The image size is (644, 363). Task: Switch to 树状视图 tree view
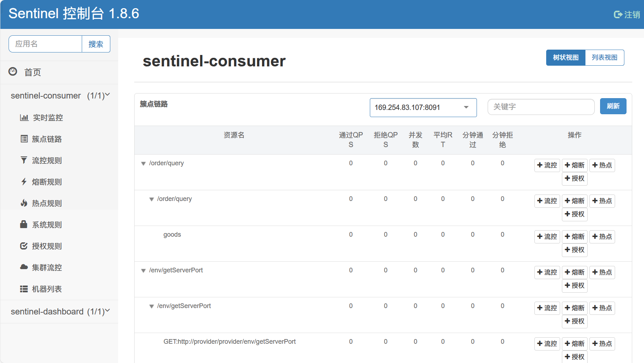[565, 57]
